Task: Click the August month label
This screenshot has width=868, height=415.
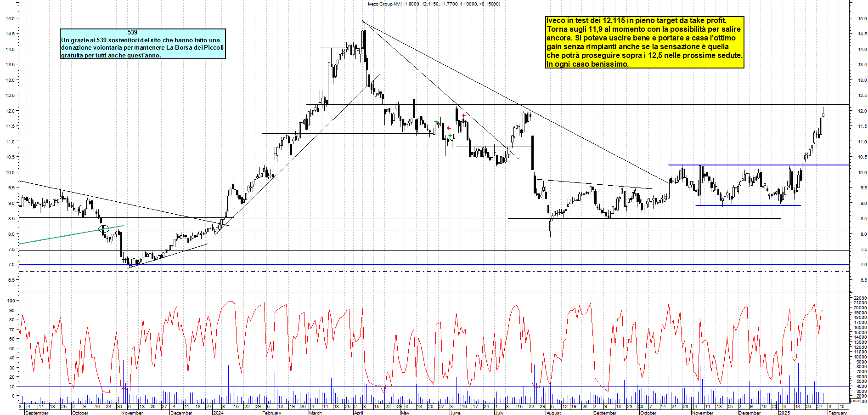Action: coord(553,413)
